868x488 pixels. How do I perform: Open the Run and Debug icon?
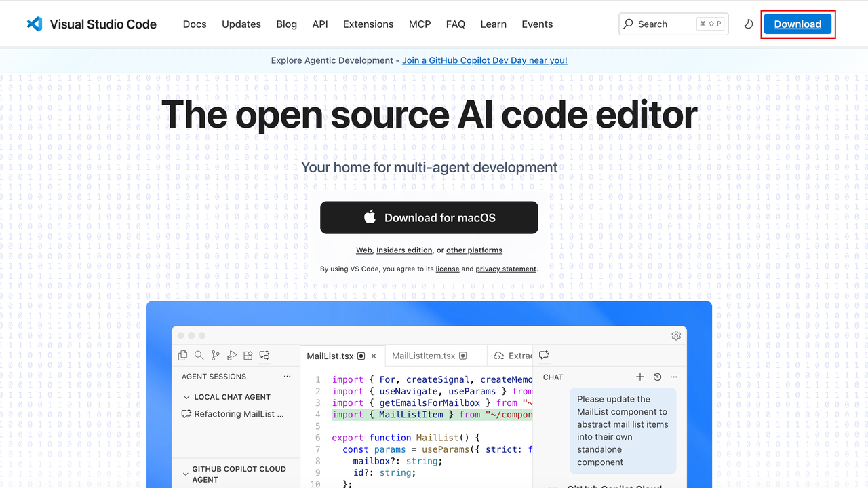click(231, 355)
